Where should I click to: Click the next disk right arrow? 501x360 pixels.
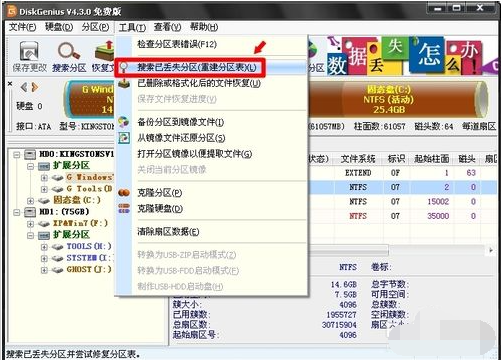click(x=35, y=88)
